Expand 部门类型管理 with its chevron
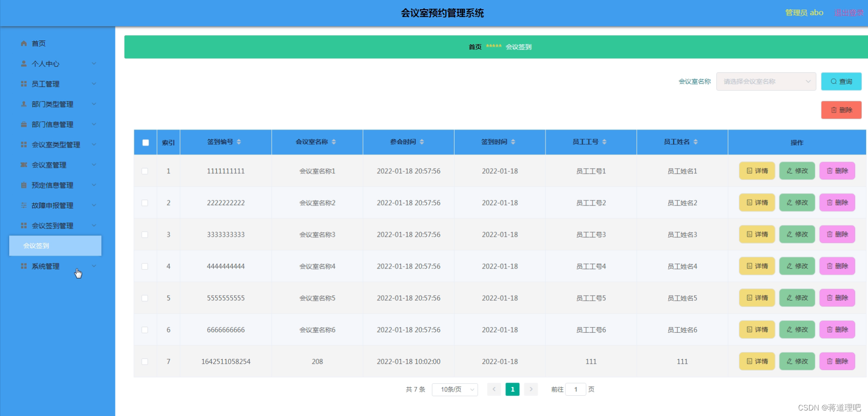 [x=94, y=104]
